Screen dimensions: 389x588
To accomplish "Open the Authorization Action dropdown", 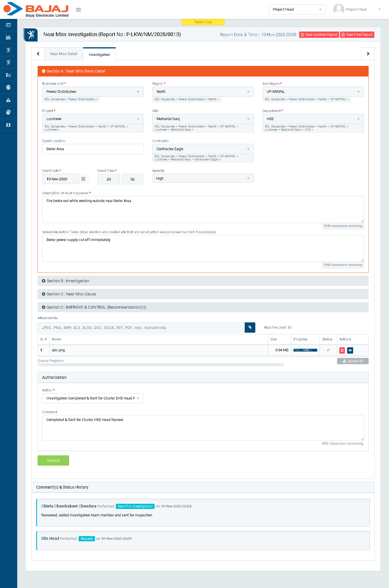I will pyautogui.click(x=93, y=398).
